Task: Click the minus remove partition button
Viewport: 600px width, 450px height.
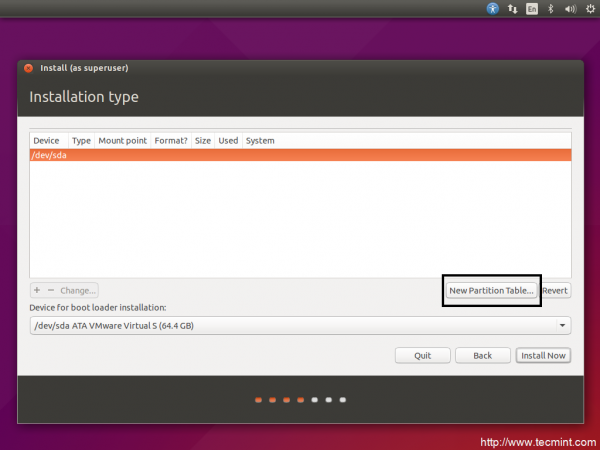Action: click(x=51, y=290)
